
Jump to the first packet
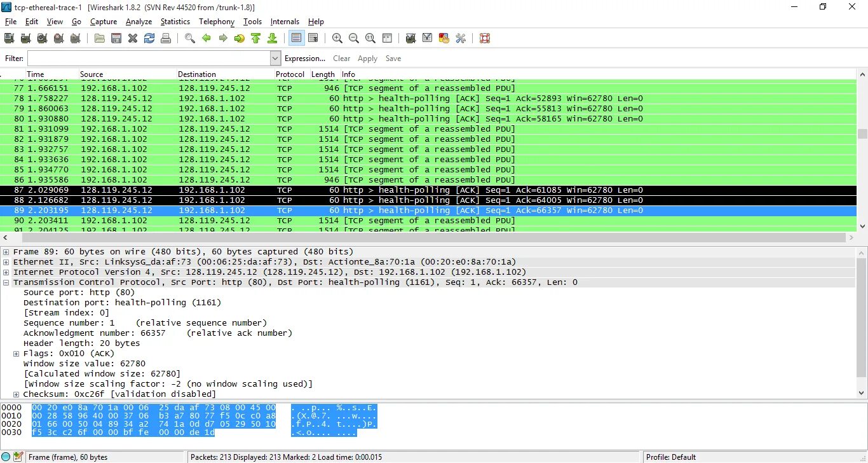click(256, 38)
